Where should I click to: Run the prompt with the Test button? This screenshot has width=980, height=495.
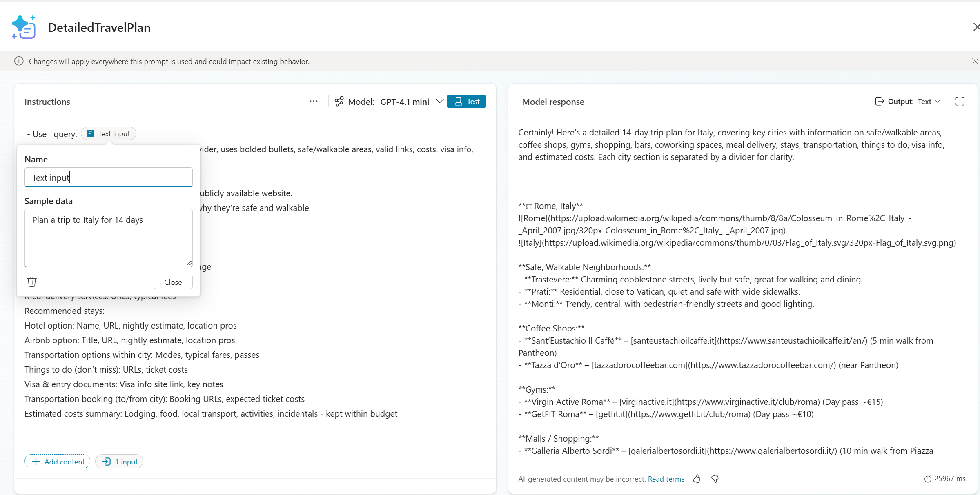pos(466,101)
